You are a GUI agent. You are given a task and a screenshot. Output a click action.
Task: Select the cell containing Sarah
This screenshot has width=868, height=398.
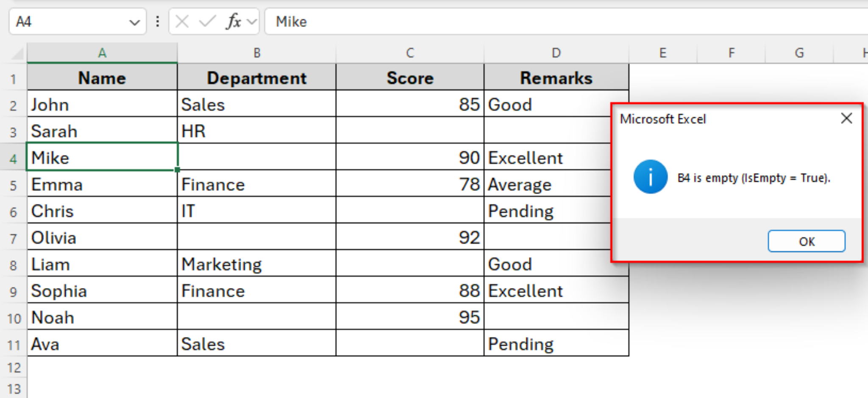tap(102, 131)
